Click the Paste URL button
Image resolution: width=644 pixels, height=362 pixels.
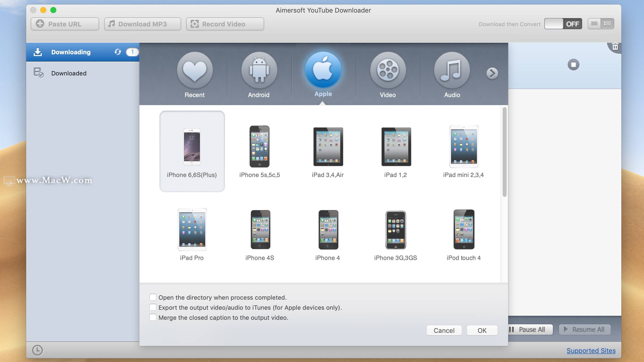click(65, 24)
